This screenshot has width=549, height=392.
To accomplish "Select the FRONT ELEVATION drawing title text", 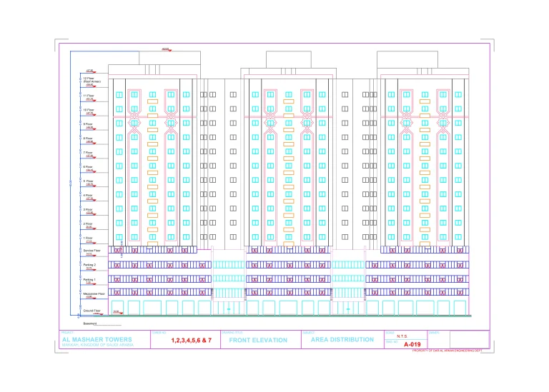I will click(x=258, y=341).
